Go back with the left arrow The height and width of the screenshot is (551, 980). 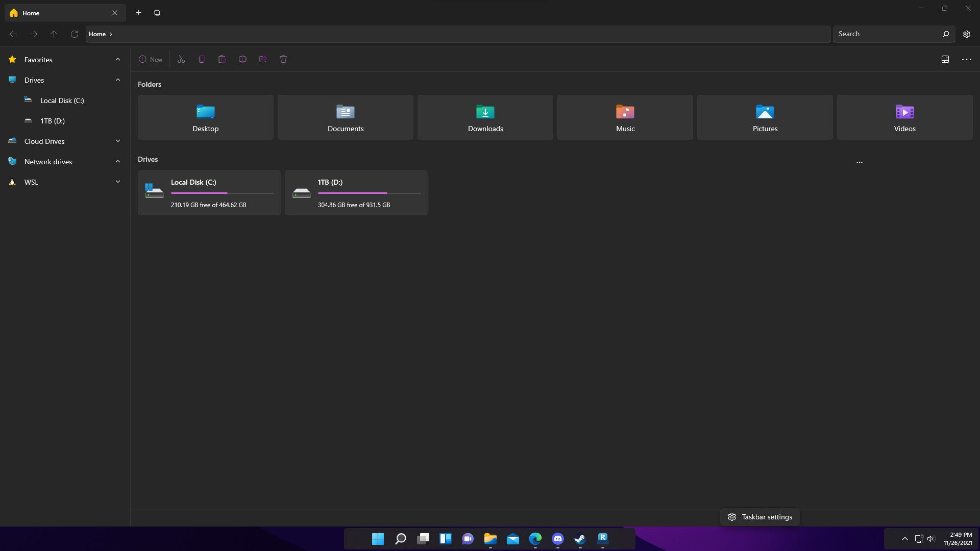[13, 34]
